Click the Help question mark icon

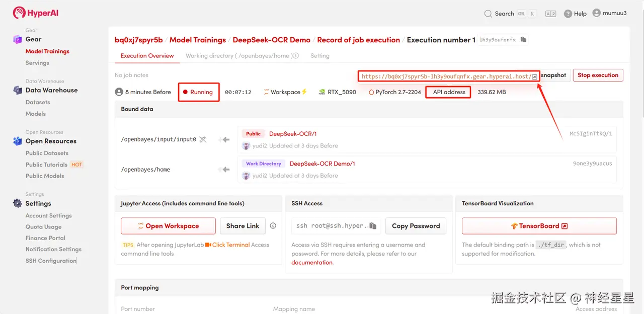568,14
